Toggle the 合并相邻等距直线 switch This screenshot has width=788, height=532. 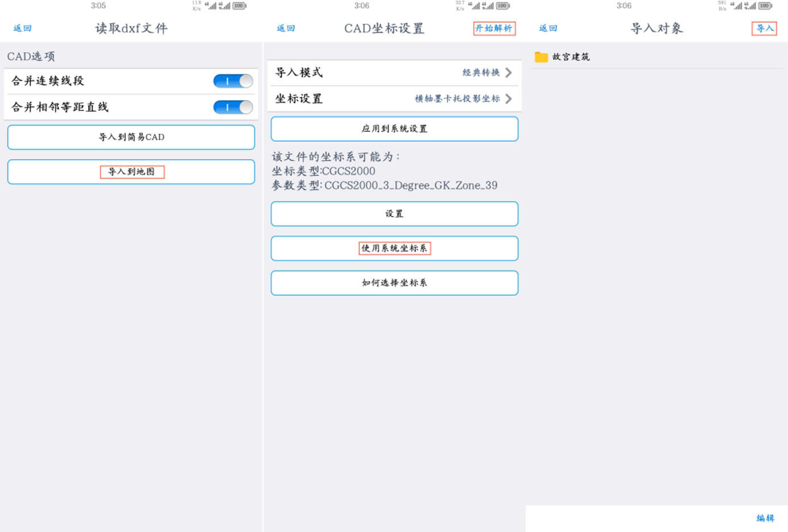(233, 107)
